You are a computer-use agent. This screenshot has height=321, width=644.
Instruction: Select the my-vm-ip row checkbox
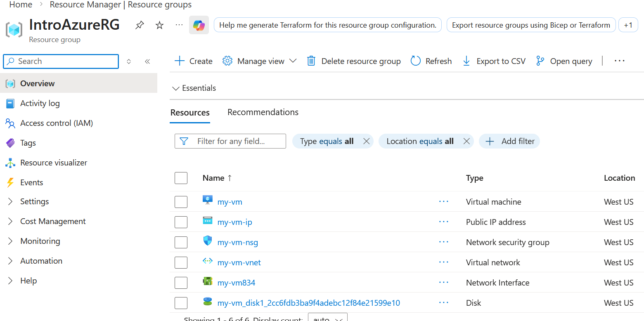click(181, 222)
